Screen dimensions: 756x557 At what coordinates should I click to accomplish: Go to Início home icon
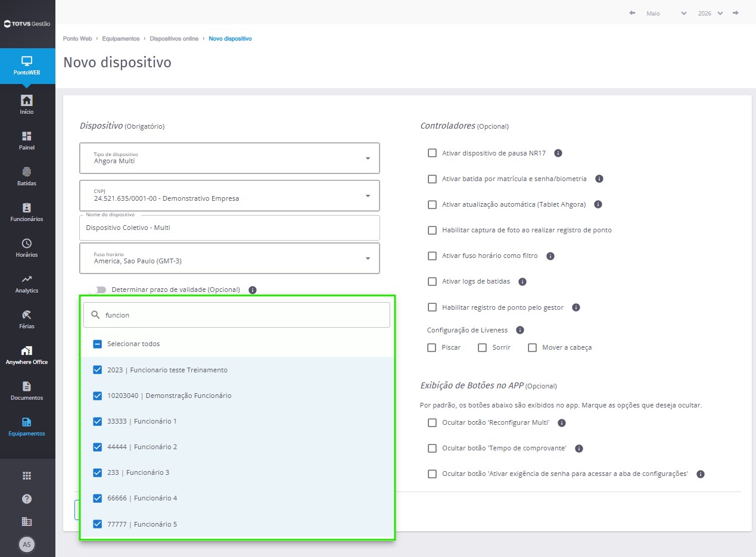point(27,100)
